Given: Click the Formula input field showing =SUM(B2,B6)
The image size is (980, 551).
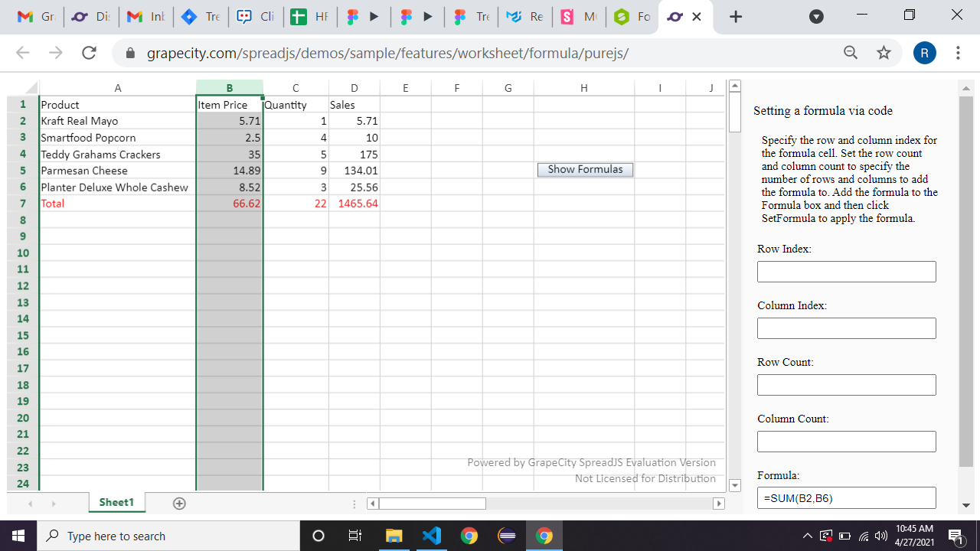Looking at the screenshot, I should (x=846, y=497).
